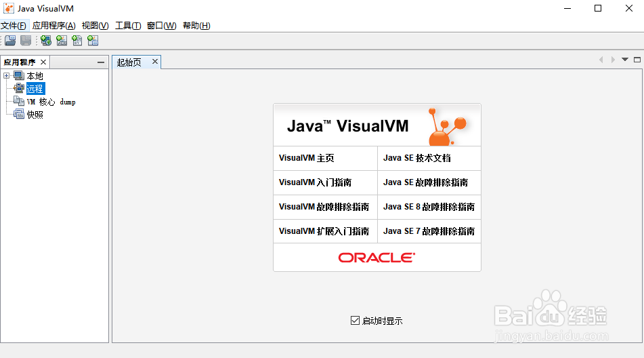This screenshot has height=358, width=644.
Task: Open the 工具(T) menu
Action: tap(128, 26)
